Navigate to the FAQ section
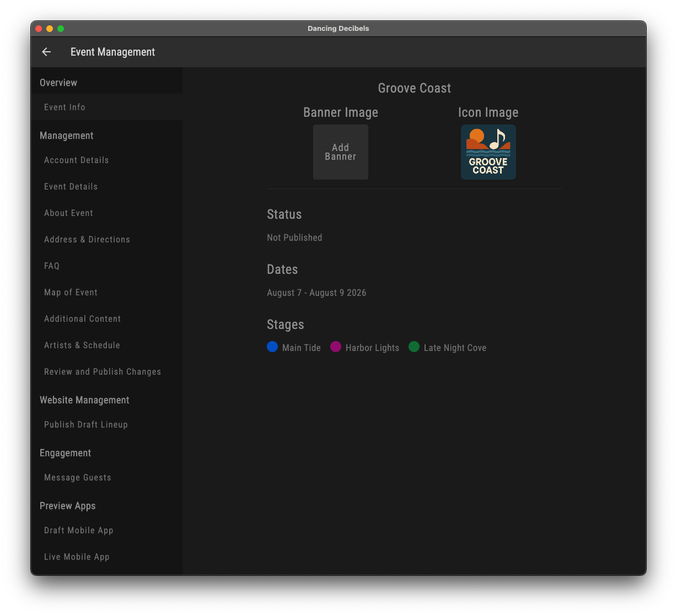 click(x=52, y=266)
